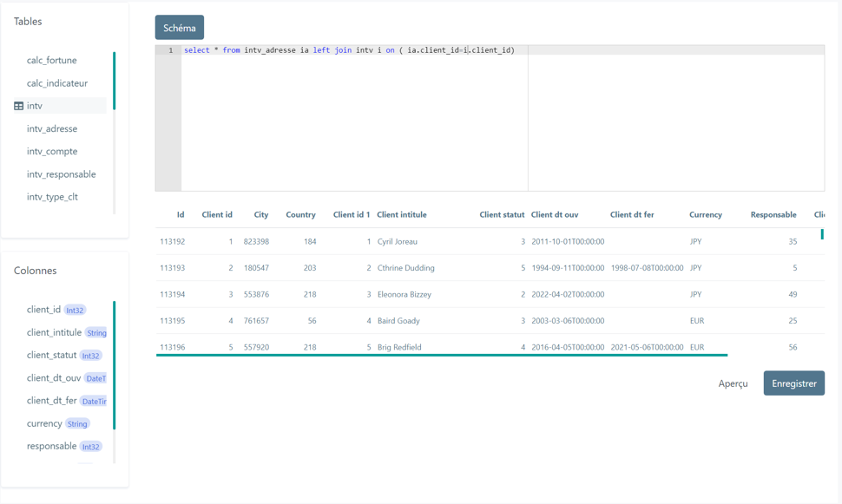Image resolution: width=842 pixels, height=504 pixels.
Task: Click the table icon beside intv
Action: [x=18, y=107]
